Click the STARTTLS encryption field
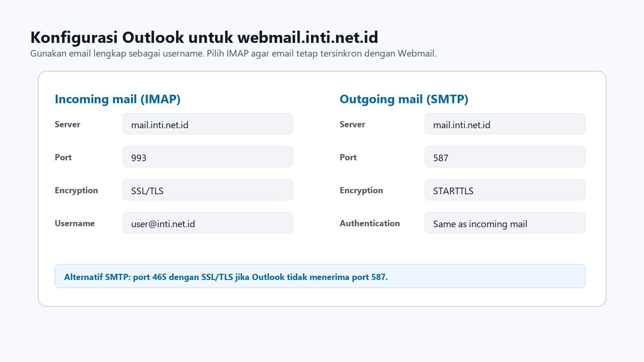 pos(505,190)
